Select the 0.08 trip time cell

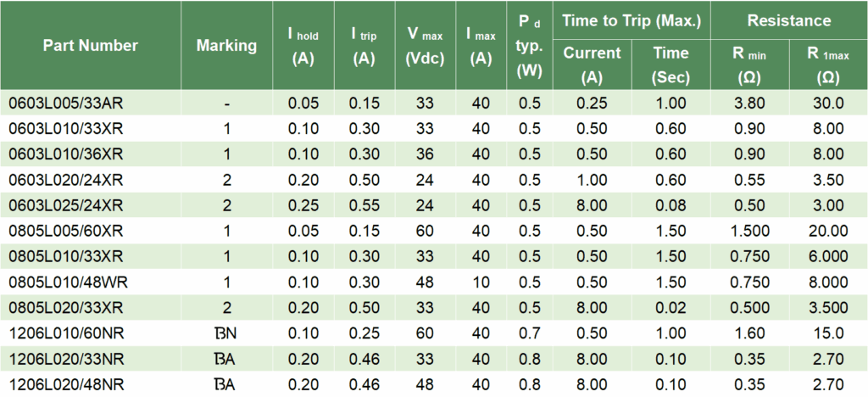point(670,205)
